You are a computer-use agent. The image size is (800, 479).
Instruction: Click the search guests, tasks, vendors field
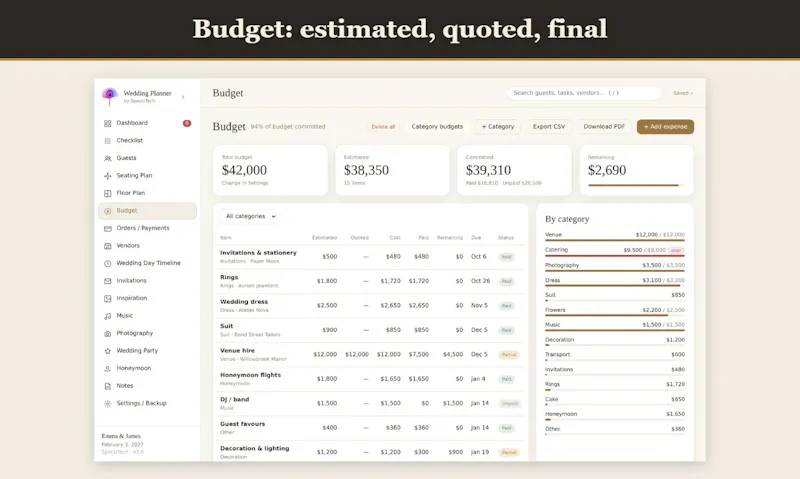(x=584, y=93)
